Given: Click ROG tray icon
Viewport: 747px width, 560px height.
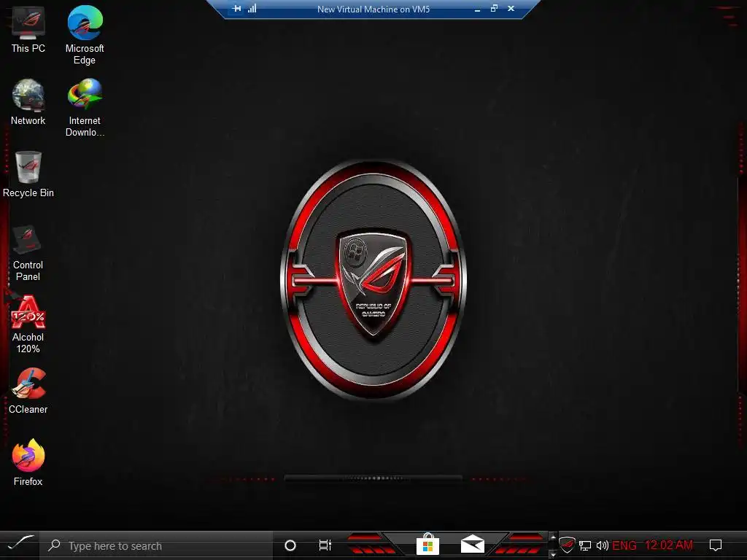Looking at the screenshot, I should point(567,545).
